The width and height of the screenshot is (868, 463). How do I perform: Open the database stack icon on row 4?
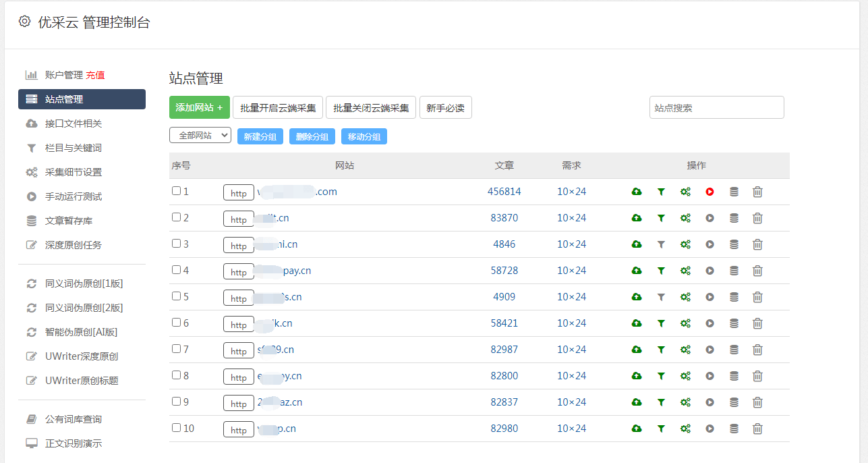coord(734,271)
